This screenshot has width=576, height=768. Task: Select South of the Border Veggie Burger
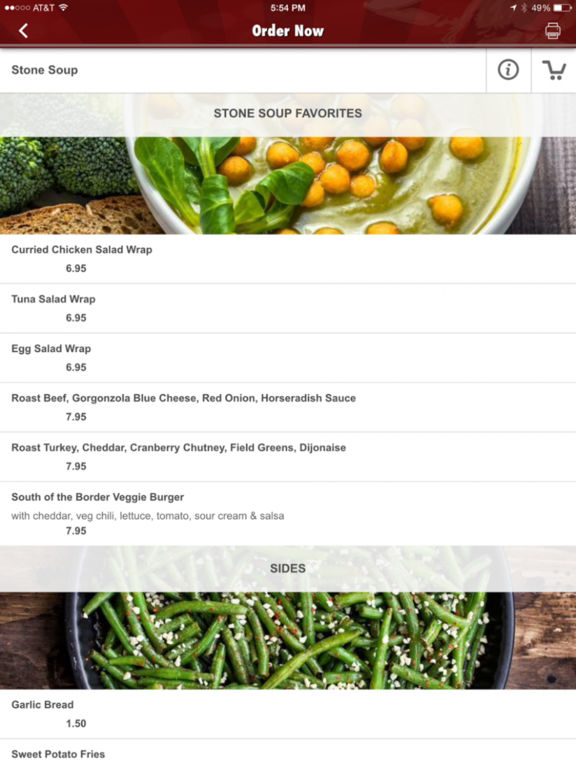tap(288, 514)
